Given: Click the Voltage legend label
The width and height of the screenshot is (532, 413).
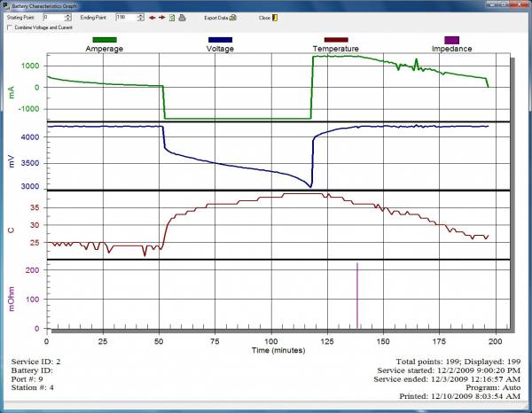Looking at the screenshot, I should [x=220, y=49].
